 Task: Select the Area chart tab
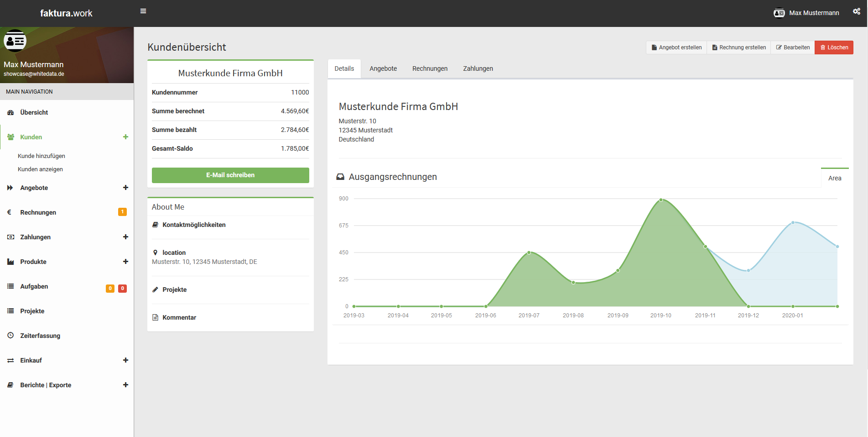[835, 178]
